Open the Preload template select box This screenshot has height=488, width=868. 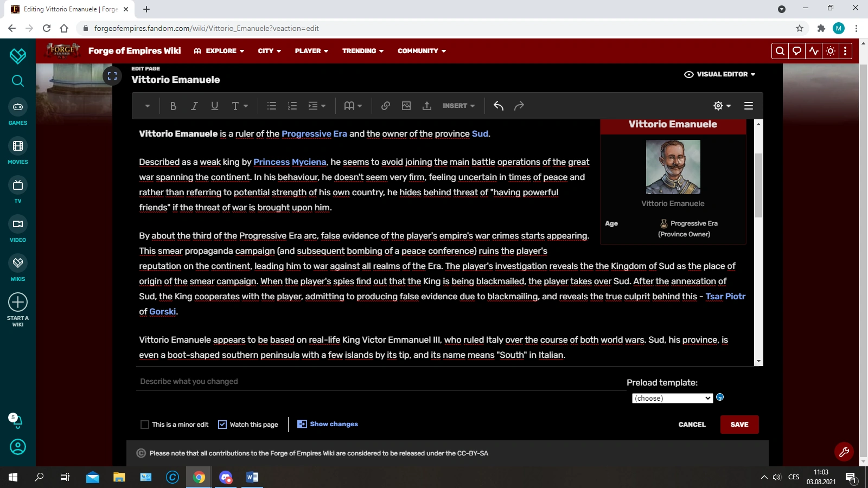(673, 398)
